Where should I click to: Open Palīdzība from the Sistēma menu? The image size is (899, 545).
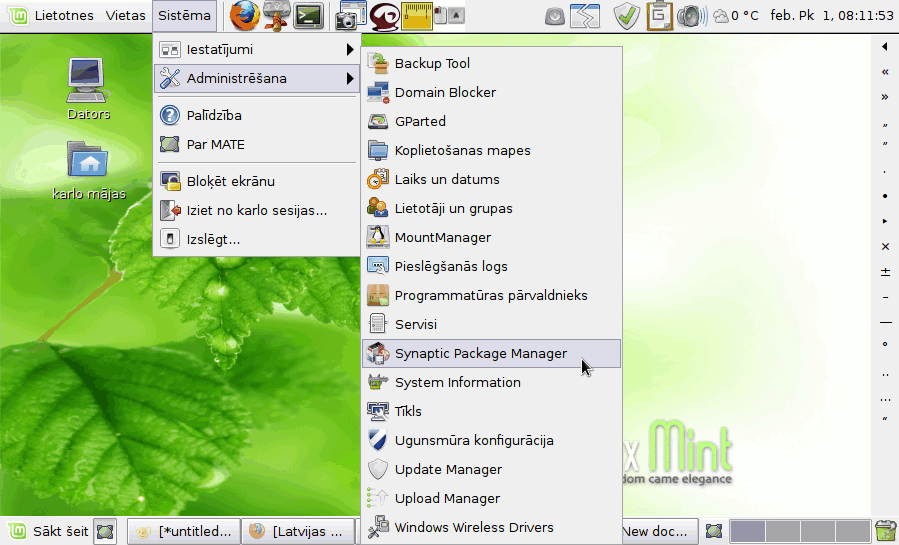[257, 115]
